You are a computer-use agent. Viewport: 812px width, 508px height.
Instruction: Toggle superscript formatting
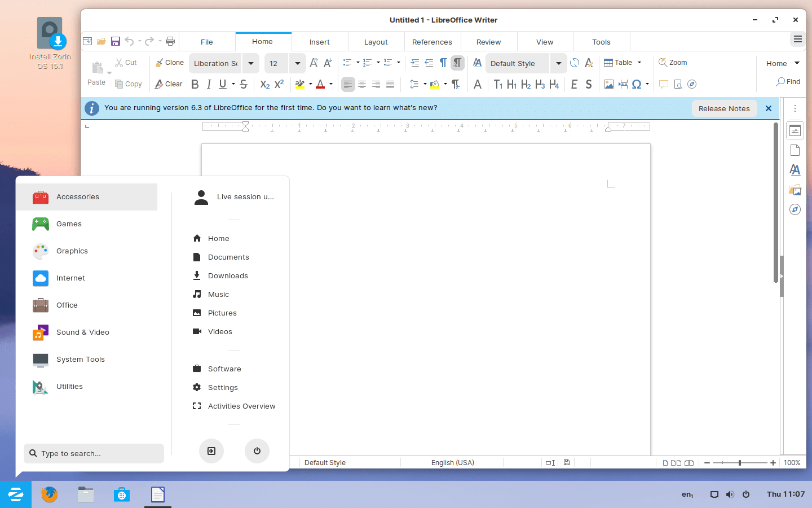click(x=279, y=84)
